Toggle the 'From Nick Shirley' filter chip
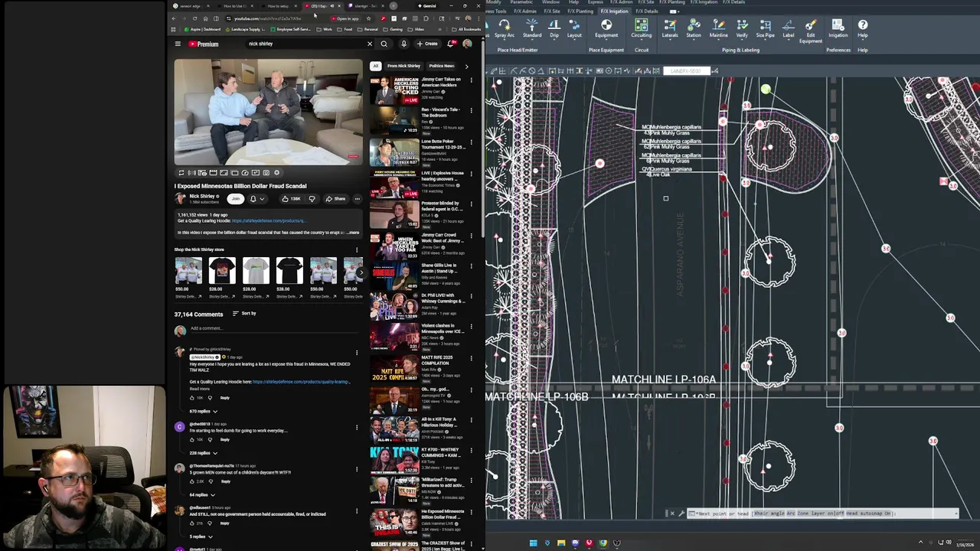The height and width of the screenshot is (551, 980). 403,66
